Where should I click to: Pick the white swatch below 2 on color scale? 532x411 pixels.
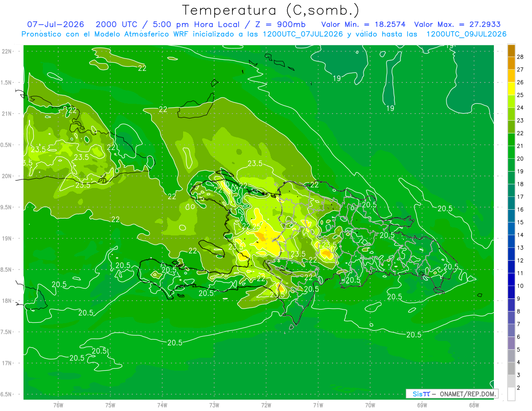(x=511, y=394)
